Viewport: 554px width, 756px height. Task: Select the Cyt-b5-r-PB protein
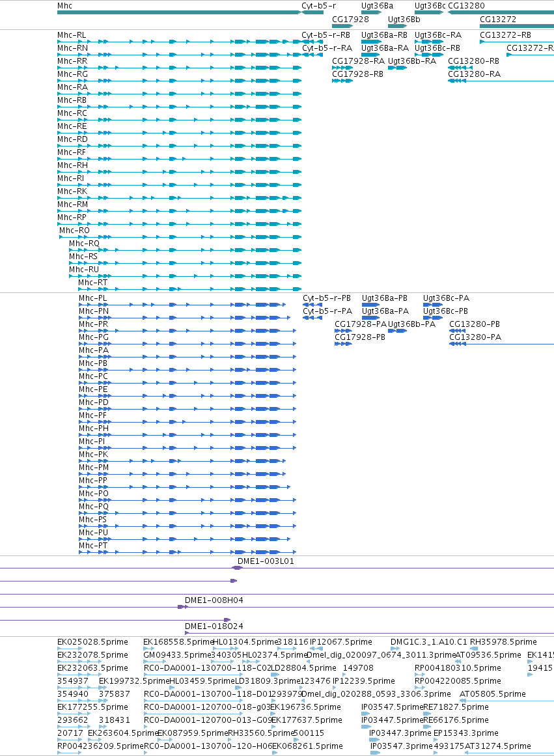tap(312, 305)
